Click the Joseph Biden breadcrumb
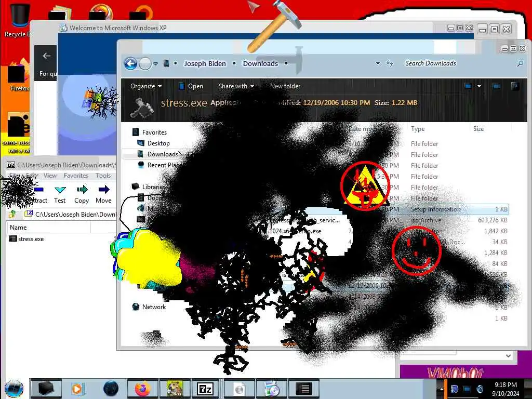This screenshot has width=532, height=399. [x=205, y=63]
